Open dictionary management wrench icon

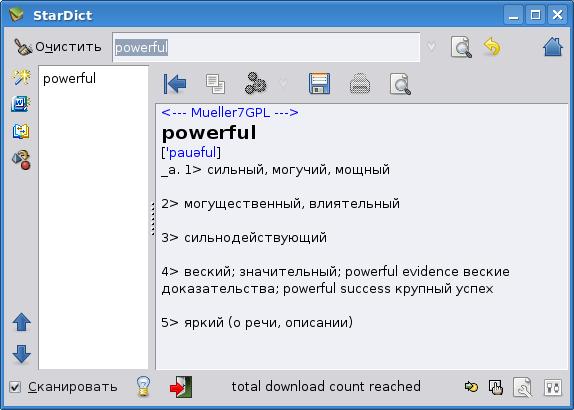click(x=522, y=387)
